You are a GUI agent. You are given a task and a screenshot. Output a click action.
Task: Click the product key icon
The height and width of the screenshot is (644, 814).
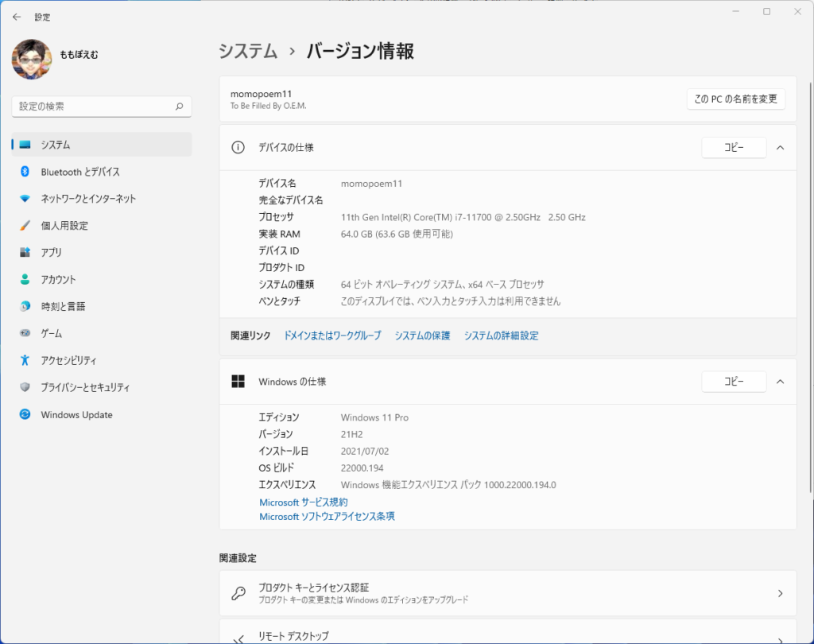(x=238, y=593)
